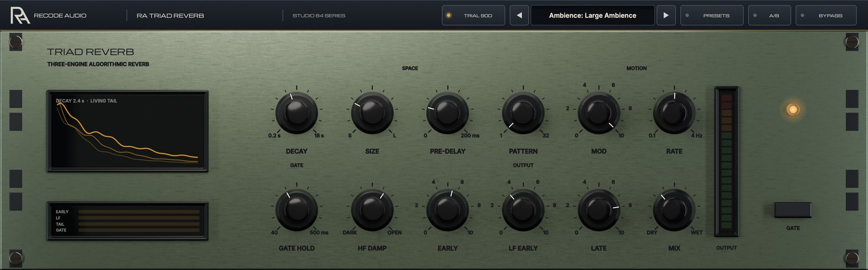This screenshot has width=868, height=270.
Task: Click the 'WET' label by Mix knob
Action: [x=697, y=233]
